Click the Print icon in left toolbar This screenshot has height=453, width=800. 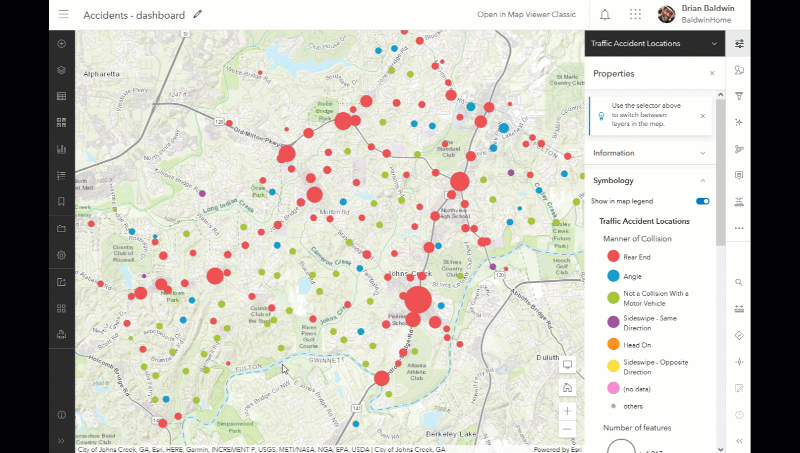[x=62, y=335]
